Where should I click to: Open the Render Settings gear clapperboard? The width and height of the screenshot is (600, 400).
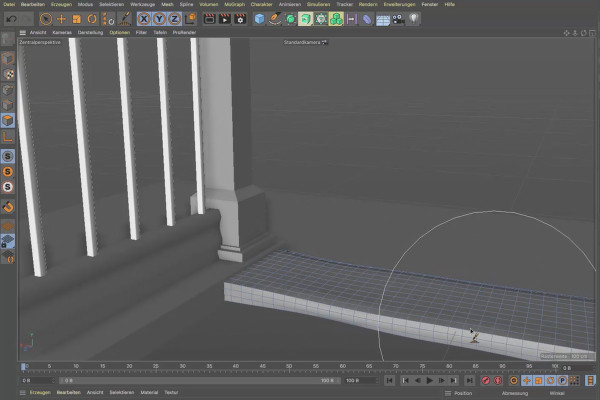240,19
